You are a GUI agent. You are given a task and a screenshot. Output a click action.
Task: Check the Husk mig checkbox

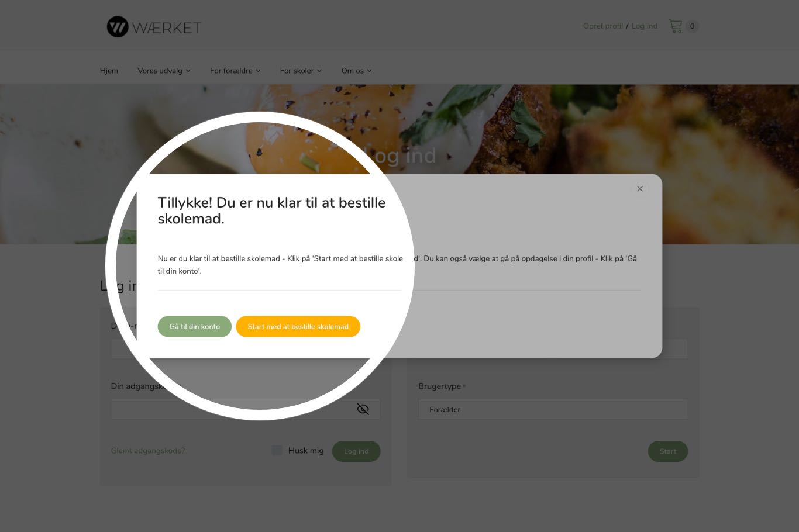coord(277,450)
